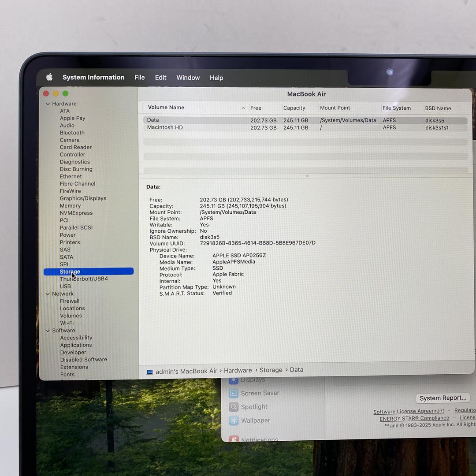Select Extensions under Software
This screenshot has height=476, width=476.
point(74,367)
